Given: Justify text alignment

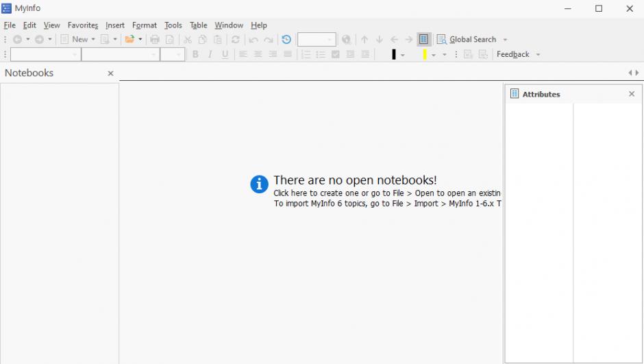Looking at the screenshot, I should pyautogui.click(x=288, y=54).
